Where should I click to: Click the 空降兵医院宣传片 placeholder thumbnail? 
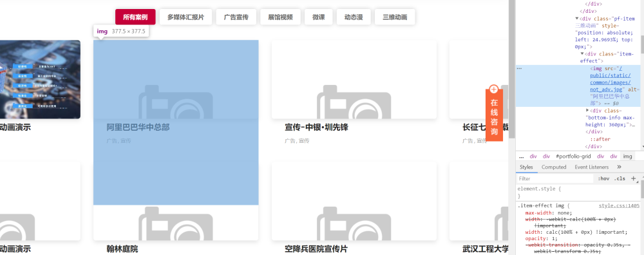click(354, 201)
